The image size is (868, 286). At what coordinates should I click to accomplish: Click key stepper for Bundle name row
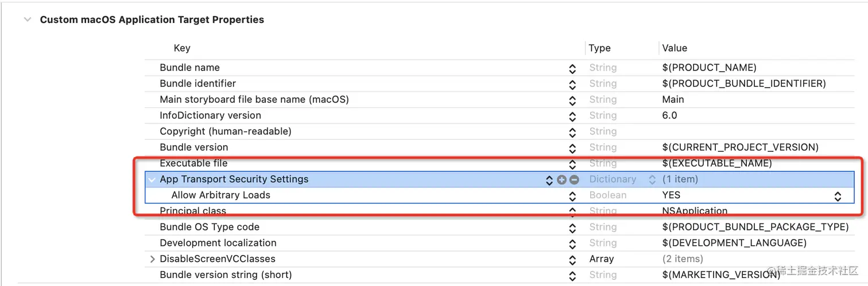pyautogui.click(x=572, y=68)
